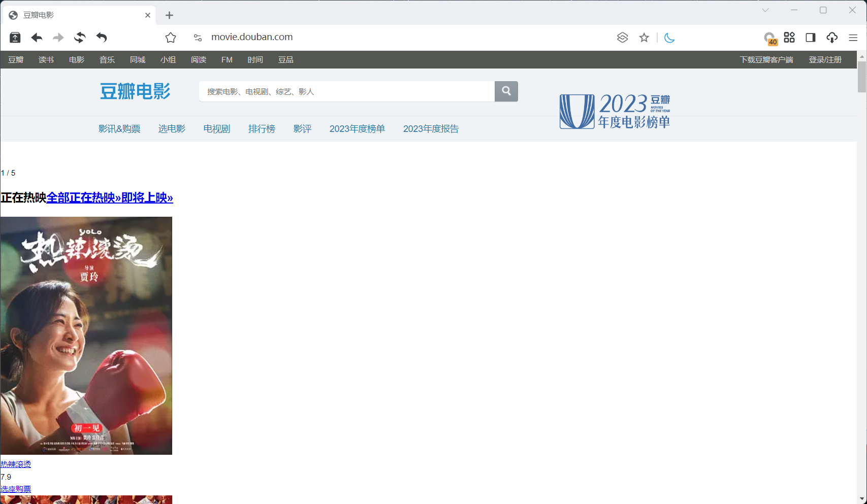Open 音乐 in the top navigation
The height and width of the screenshot is (504, 867).
107,60
